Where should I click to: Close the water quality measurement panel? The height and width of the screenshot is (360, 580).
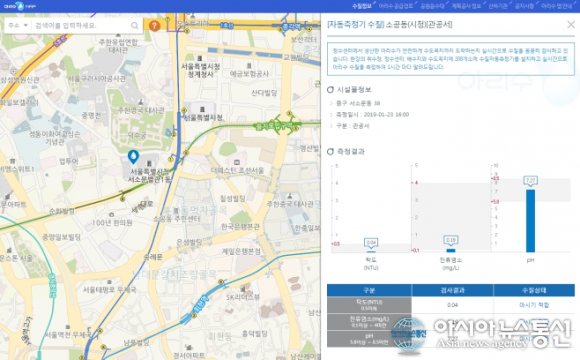click(x=571, y=25)
